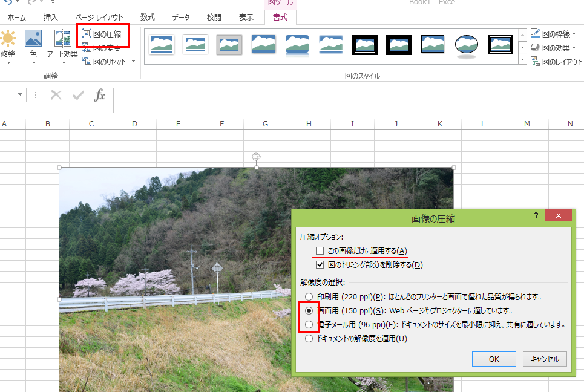This screenshot has height=392, width=584.
Task: Open the ホーム tab
Action: click(17, 17)
